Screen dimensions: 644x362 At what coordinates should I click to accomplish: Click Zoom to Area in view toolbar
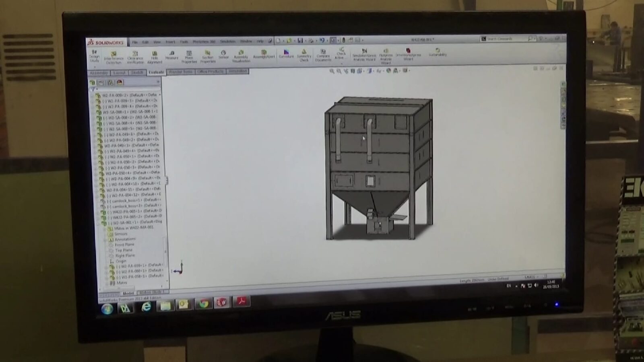339,71
